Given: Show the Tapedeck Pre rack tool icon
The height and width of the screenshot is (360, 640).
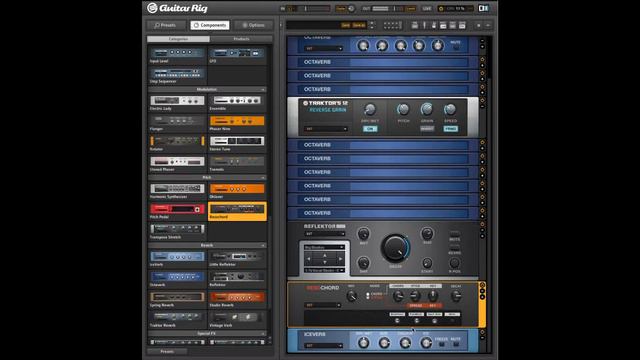Looking at the screenshot, I should [415, 25].
